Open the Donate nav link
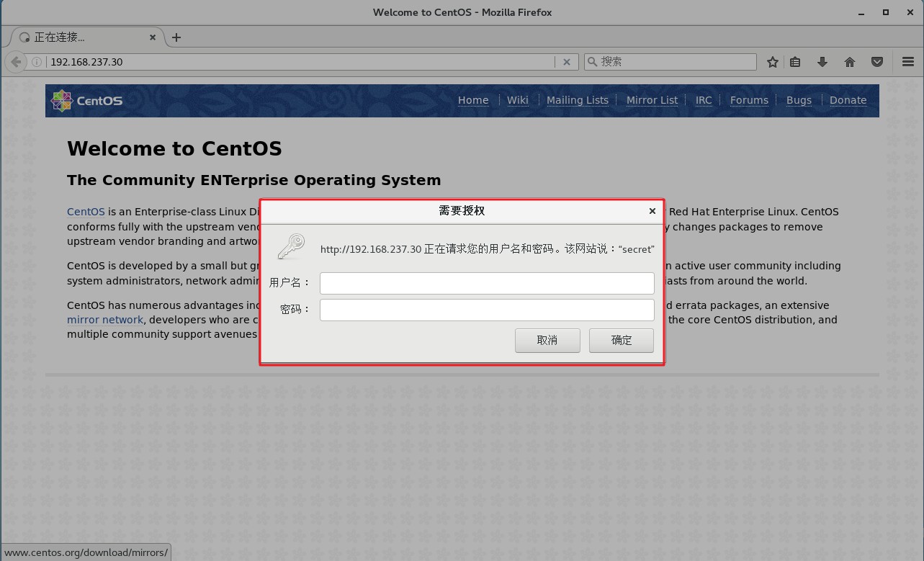This screenshot has height=561, width=924. [848, 100]
